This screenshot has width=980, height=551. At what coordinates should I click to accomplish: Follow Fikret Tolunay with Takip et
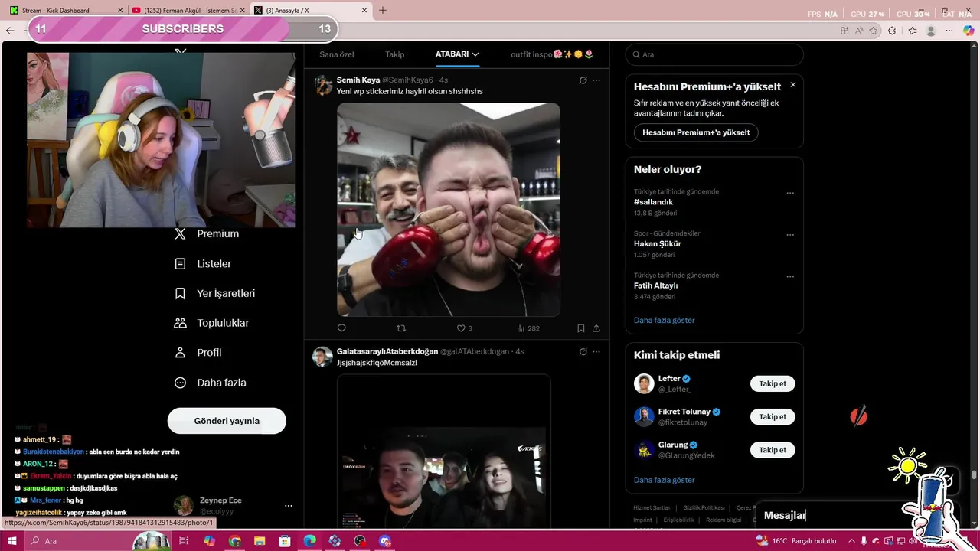773,417
